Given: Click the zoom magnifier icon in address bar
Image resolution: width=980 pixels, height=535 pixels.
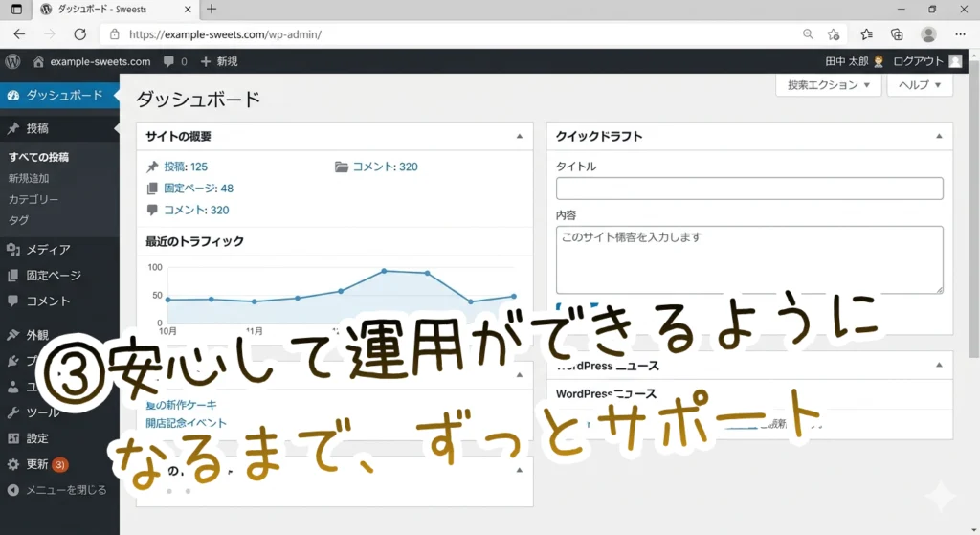Looking at the screenshot, I should tap(808, 34).
